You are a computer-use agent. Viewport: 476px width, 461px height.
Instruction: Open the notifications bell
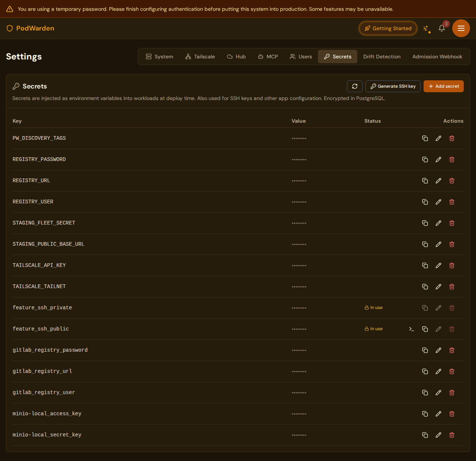[x=441, y=28]
